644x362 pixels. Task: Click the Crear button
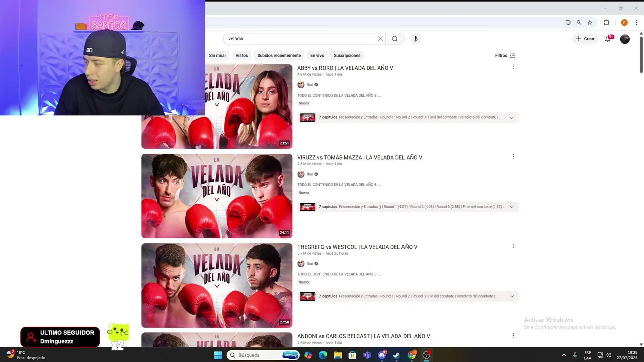[x=585, y=39]
